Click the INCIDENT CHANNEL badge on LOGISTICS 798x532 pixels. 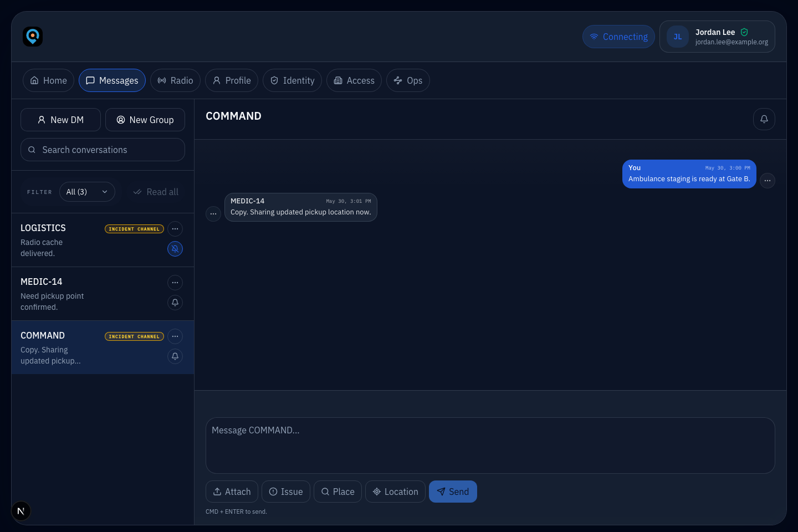click(x=134, y=229)
